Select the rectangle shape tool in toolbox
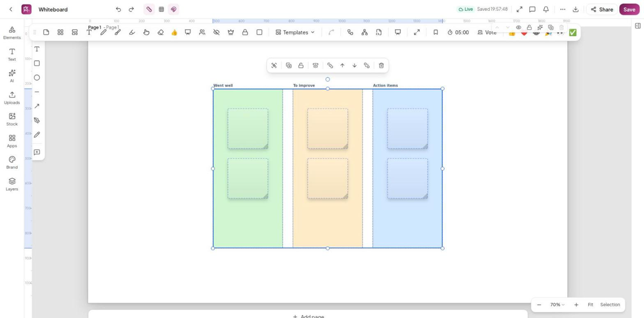This screenshot has width=644, height=318. [37, 63]
